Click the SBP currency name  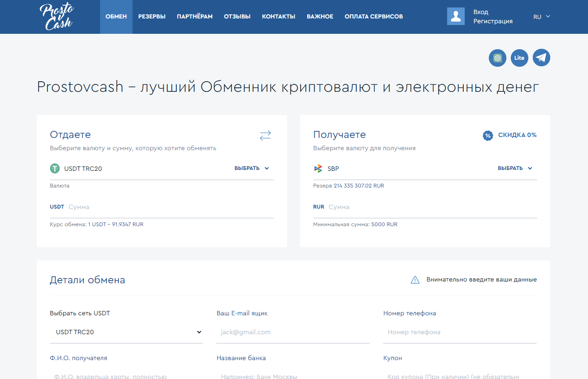click(x=333, y=169)
